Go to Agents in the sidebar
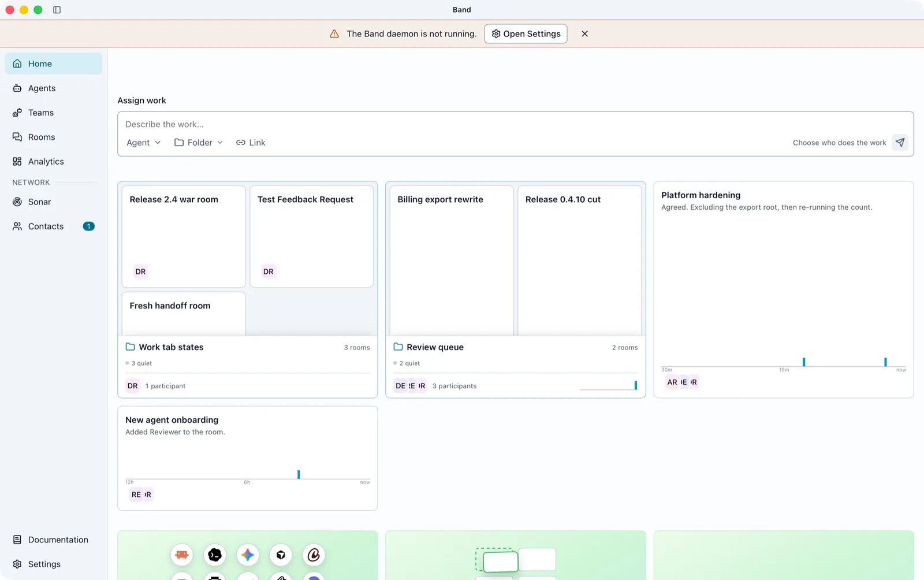The height and width of the screenshot is (580, 924). 53,88
